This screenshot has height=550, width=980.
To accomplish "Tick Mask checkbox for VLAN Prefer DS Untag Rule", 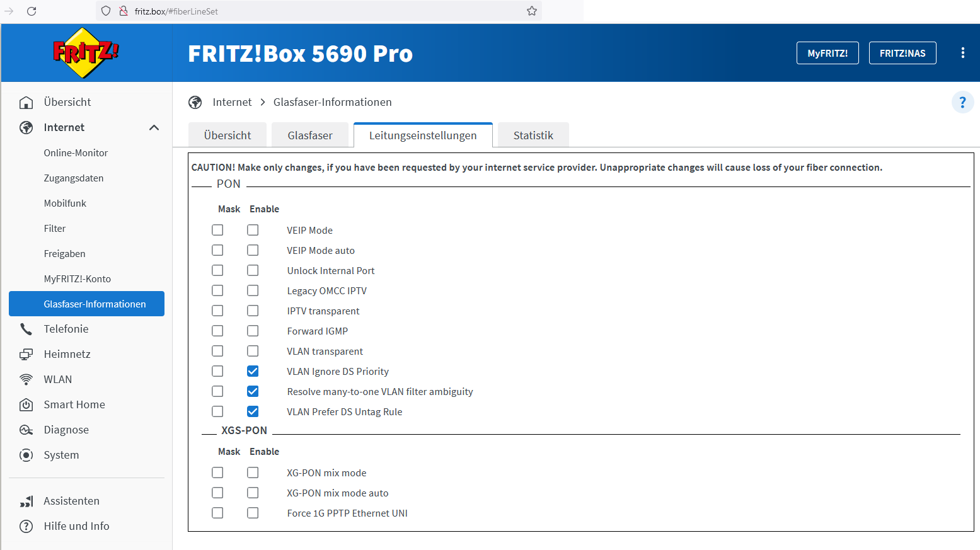I will pos(217,411).
